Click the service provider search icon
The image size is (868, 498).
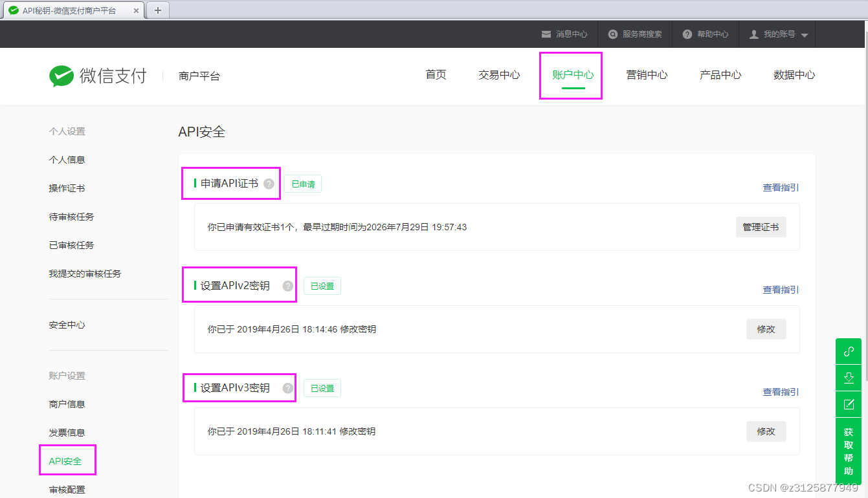click(612, 34)
